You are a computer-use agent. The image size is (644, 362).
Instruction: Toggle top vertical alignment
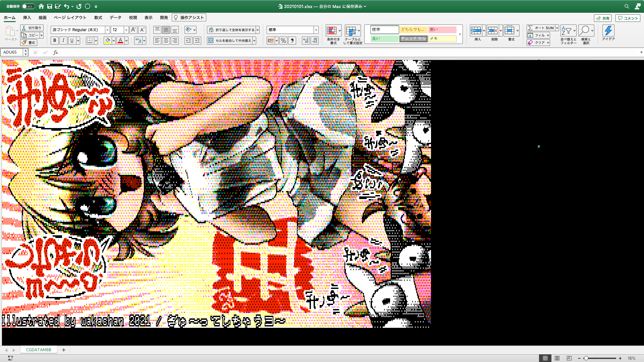[157, 30]
